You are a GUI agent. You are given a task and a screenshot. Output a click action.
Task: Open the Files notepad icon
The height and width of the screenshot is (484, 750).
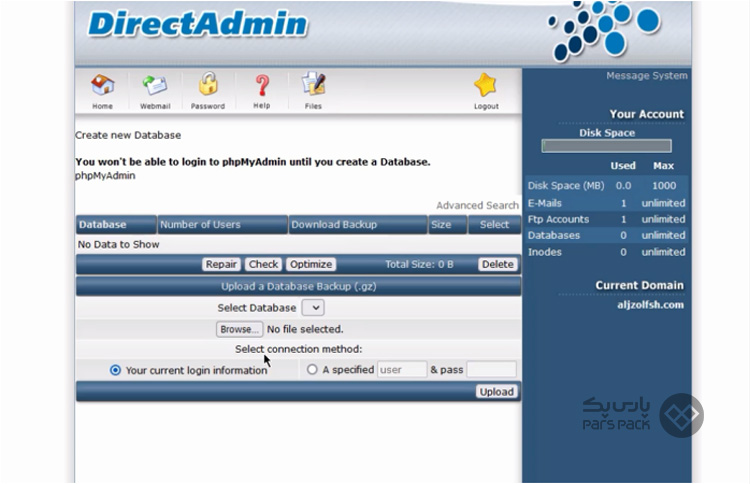pyautogui.click(x=313, y=84)
